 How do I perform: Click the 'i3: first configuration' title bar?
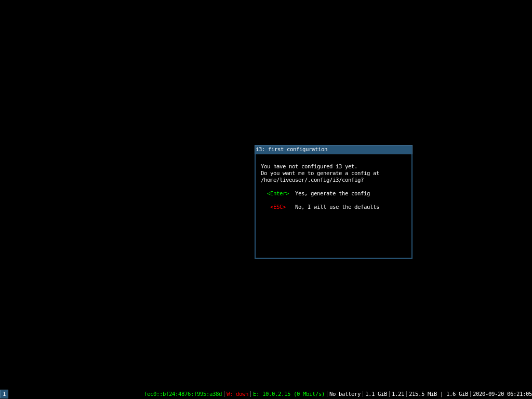pos(334,150)
